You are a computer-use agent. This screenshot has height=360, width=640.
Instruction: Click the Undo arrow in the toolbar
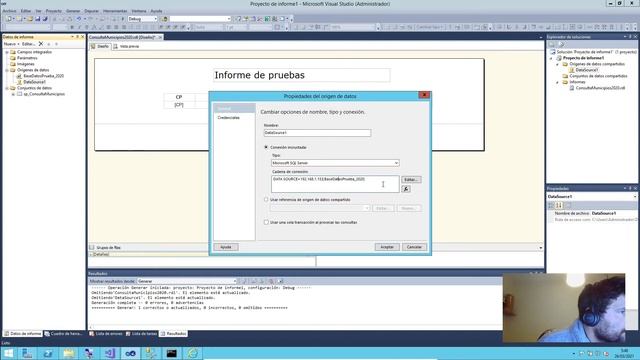tap(79, 19)
